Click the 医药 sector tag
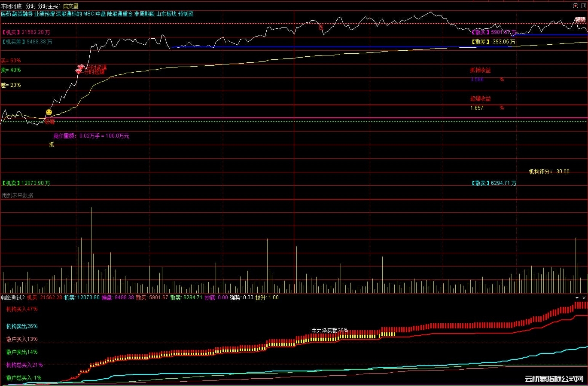This screenshot has height=386, width=588. (6, 14)
